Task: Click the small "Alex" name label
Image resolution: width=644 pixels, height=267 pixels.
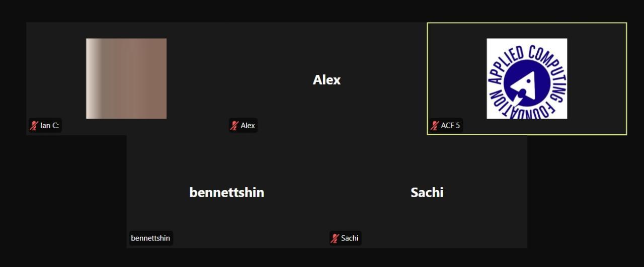Action: [248, 126]
